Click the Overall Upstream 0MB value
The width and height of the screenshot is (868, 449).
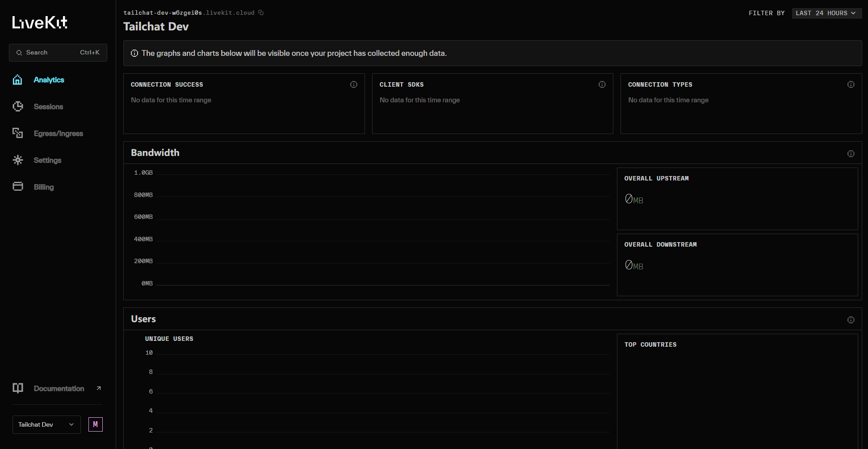coord(634,199)
